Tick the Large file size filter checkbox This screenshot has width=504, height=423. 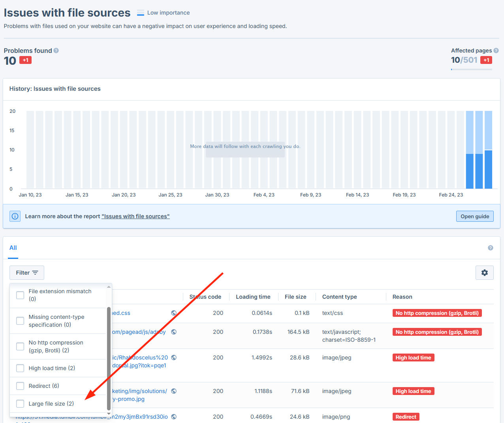click(20, 404)
